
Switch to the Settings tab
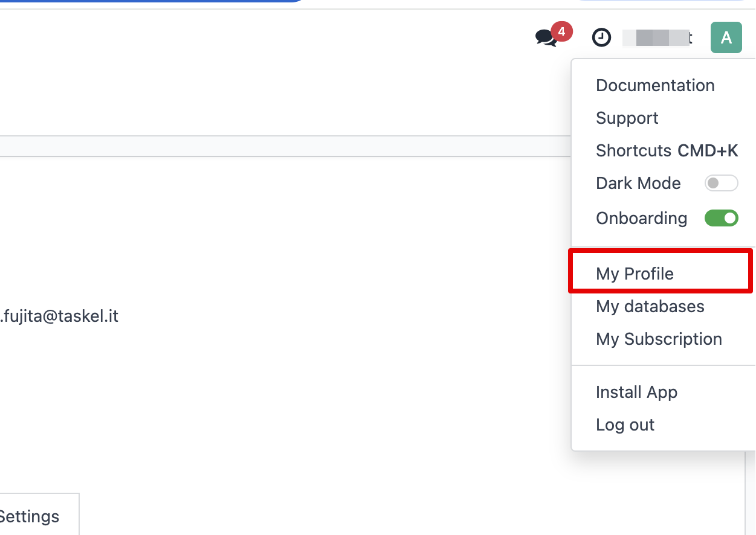(30, 517)
